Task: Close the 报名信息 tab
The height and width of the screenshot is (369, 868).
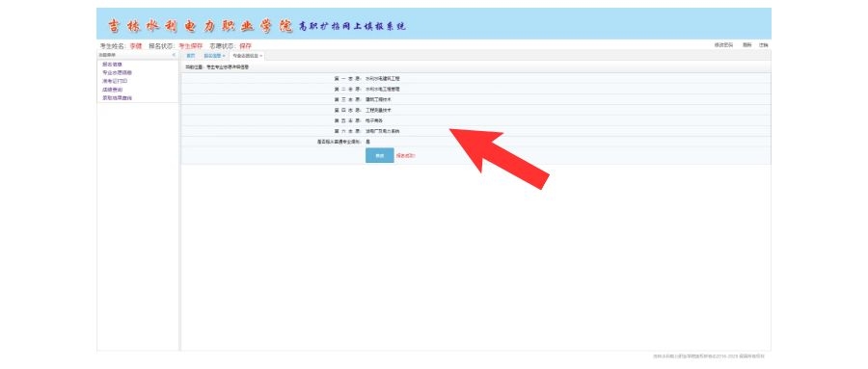Action: pos(224,56)
